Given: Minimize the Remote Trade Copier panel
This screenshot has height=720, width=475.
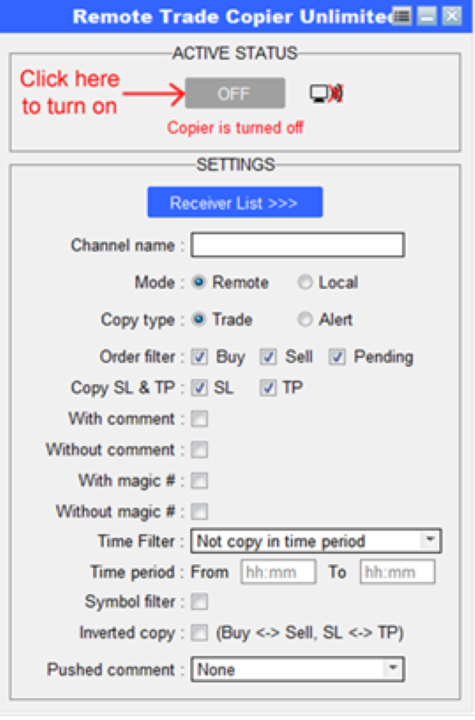Looking at the screenshot, I should (x=427, y=17).
